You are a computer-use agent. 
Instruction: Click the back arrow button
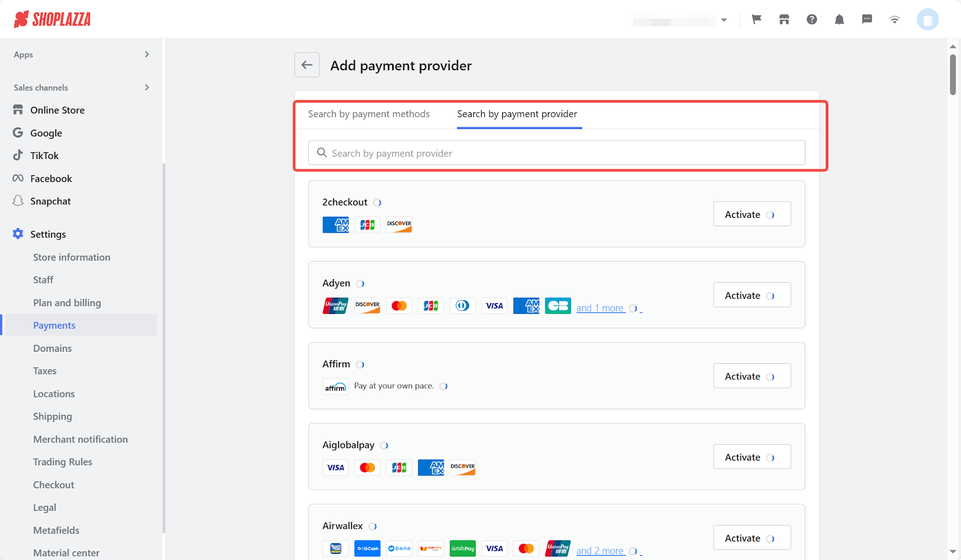pyautogui.click(x=307, y=65)
